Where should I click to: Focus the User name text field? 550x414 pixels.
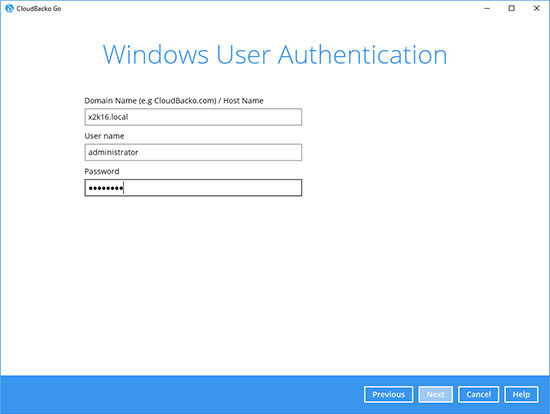click(x=193, y=152)
